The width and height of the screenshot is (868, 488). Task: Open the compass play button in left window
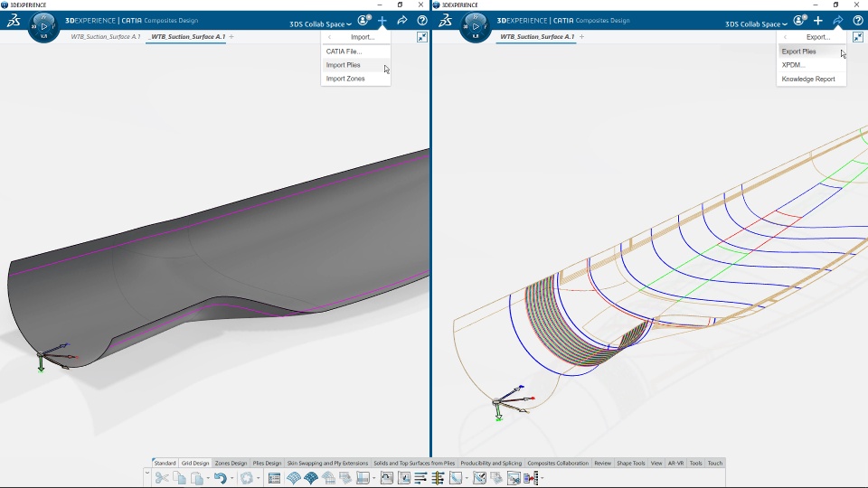(x=43, y=26)
